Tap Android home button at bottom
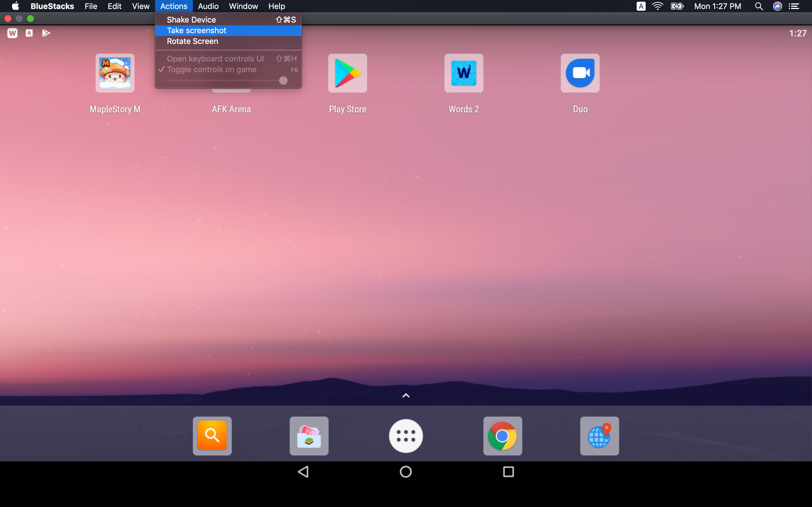 pyautogui.click(x=406, y=472)
